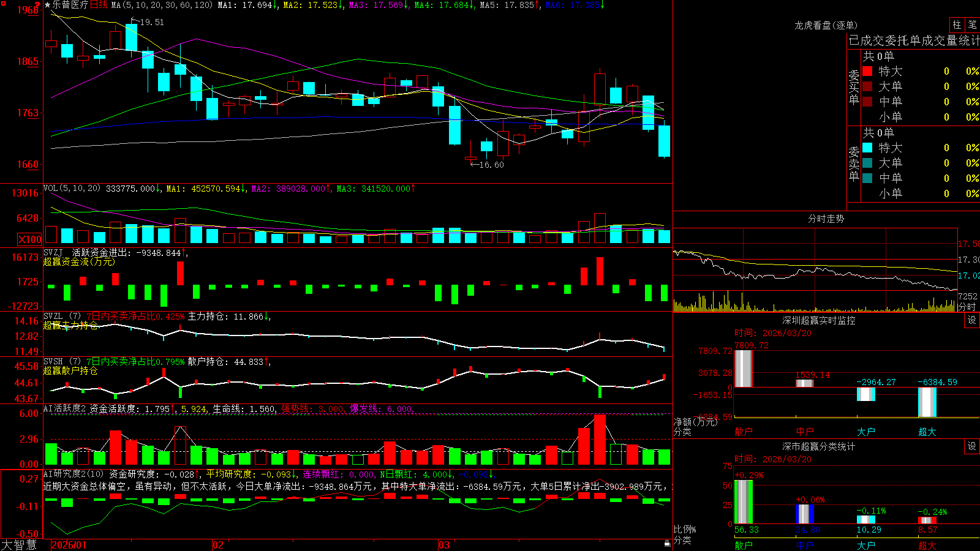Click the SVSH (7) indicator title
This screenshot has width=980, height=551.
pos(62,362)
